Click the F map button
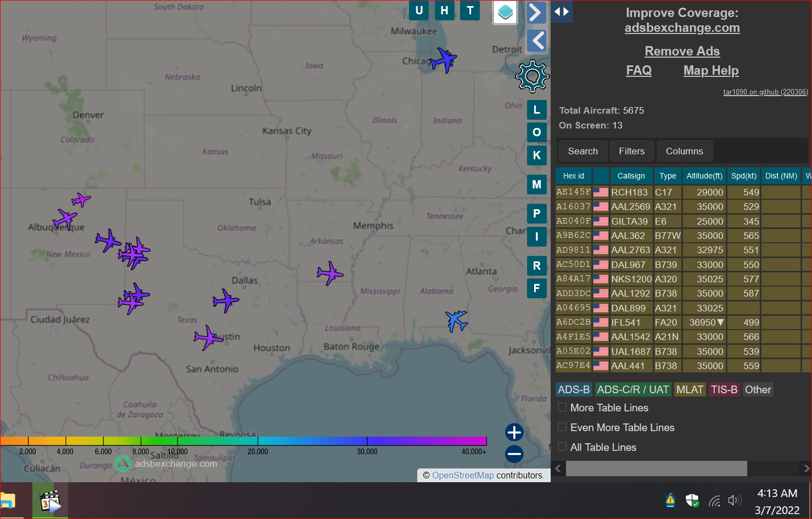Image resolution: width=812 pixels, height=519 pixels. tap(537, 288)
